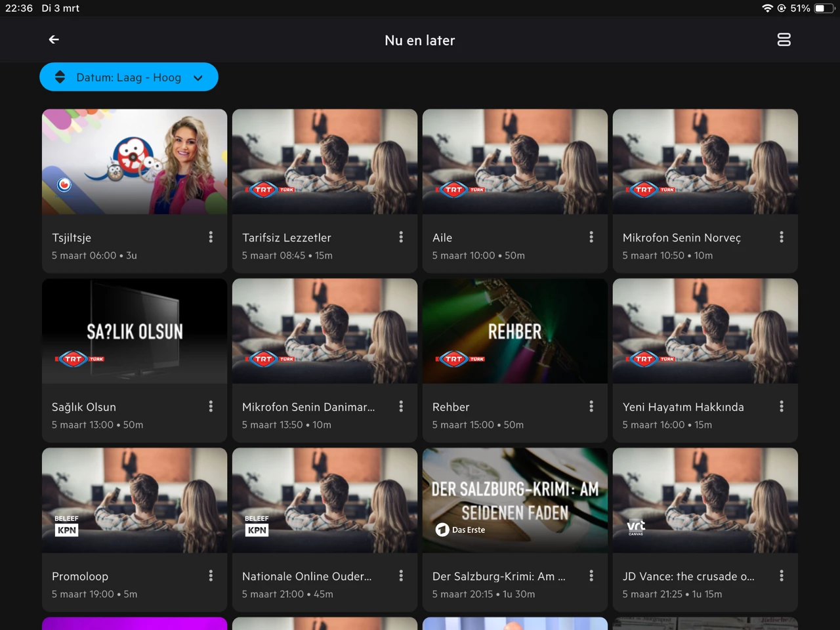Open more options for Tarifsiz Lezzetler
Image resolution: width=840 pixels, height=630 pixels.
click(x=401, y=237)
